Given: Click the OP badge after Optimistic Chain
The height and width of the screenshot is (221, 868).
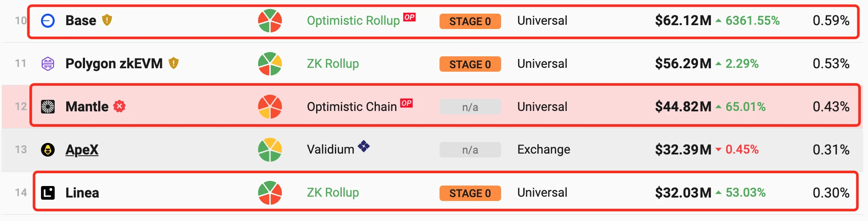Looking at the screenshot, I should click(x=406, y=103).
